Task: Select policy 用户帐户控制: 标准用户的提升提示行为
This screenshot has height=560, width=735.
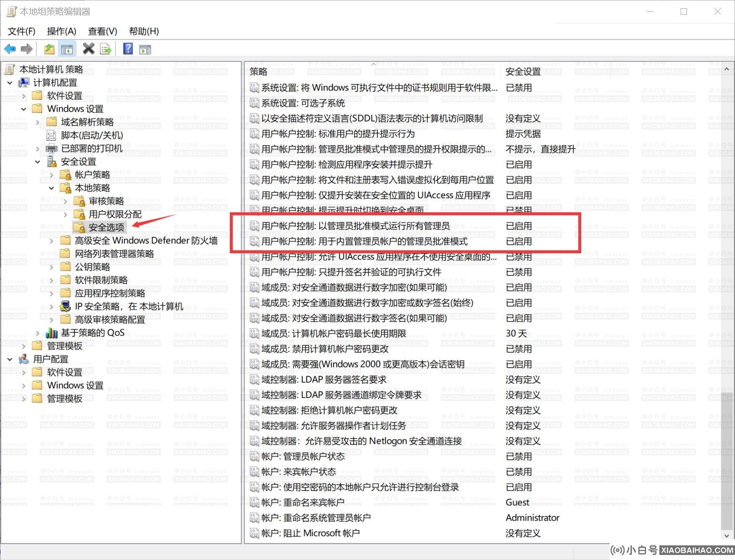Action: point(338,134)
